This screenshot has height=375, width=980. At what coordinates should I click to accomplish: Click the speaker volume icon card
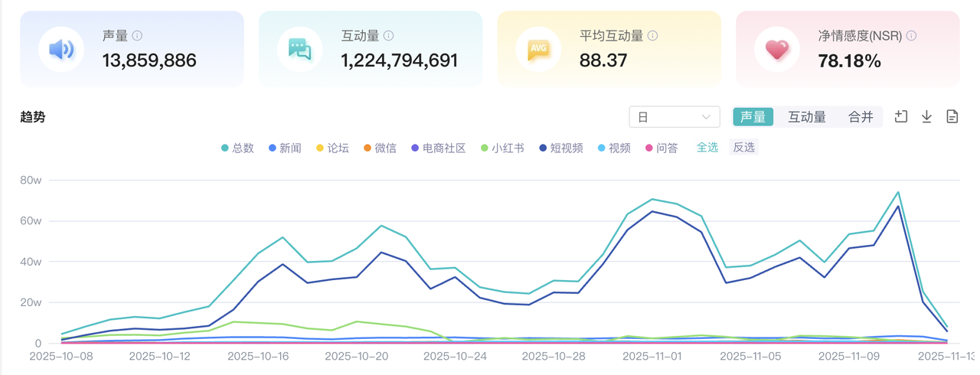click(x=61, y=50)
